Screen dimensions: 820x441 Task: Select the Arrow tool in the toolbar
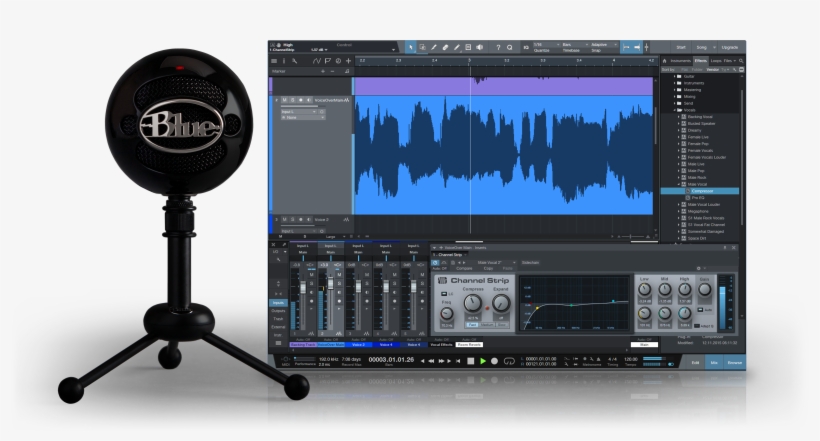411,47
